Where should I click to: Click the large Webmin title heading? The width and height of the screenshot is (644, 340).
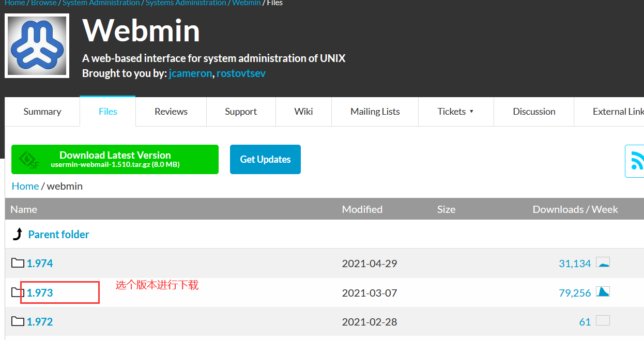(x=141, y=30)
